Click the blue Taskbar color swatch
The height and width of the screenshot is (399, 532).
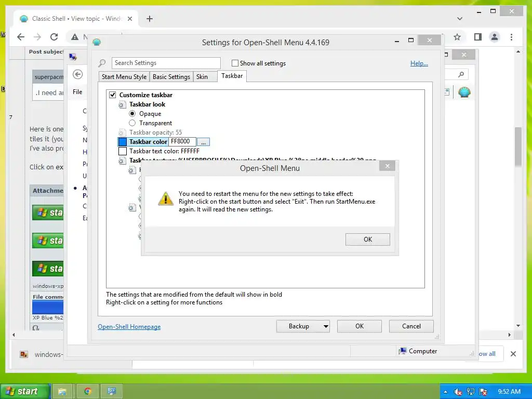[x=123, y=142]
